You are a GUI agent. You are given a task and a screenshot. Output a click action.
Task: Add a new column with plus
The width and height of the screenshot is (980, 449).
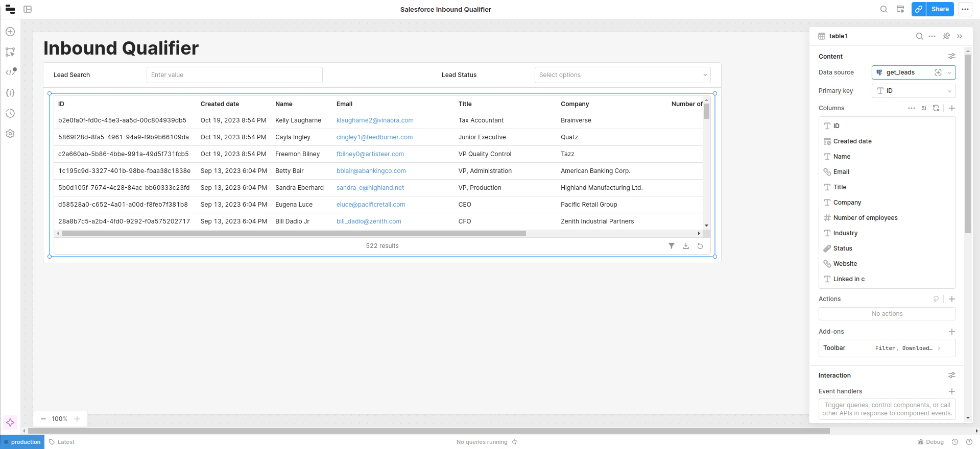[x=952, y=108]
